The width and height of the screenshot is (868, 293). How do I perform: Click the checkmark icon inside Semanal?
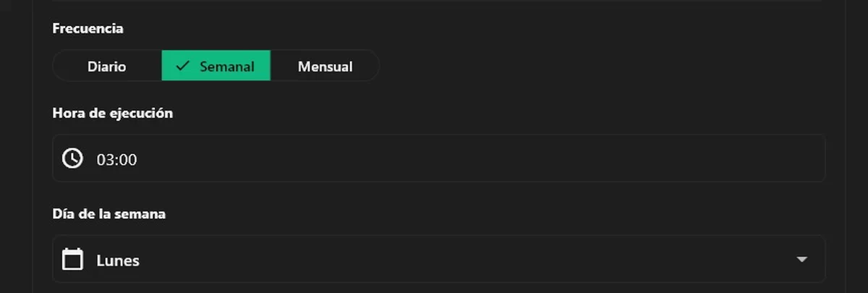pos(183,66)
